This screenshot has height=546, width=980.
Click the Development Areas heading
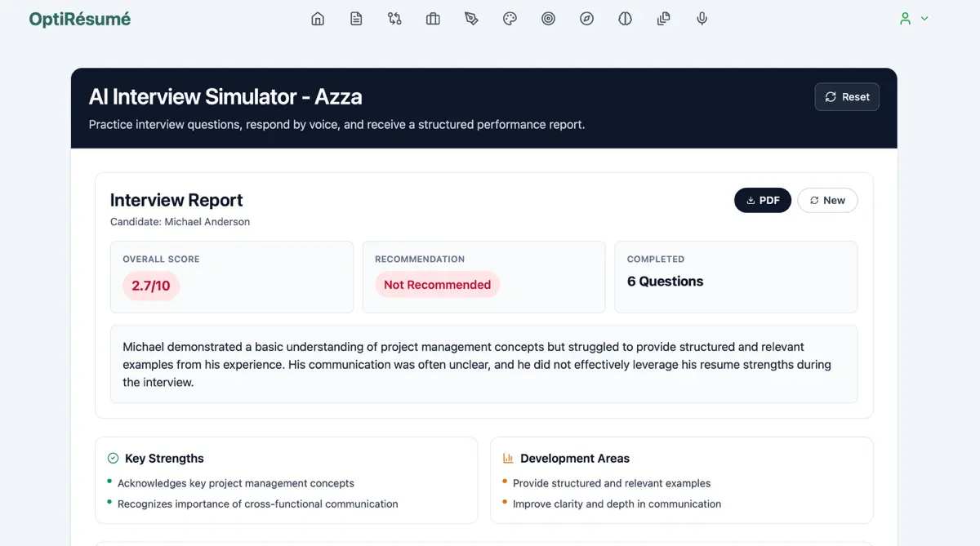coord(574,459)
